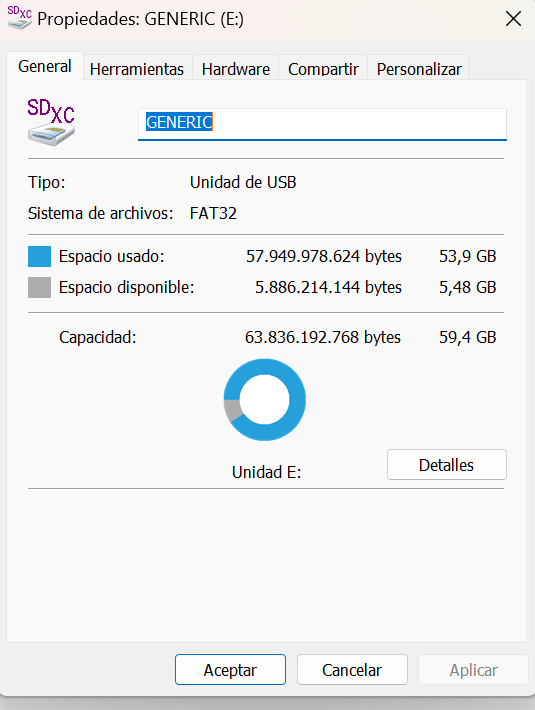The image size is (535, 710).
Task: Confirm with the Aceptar button
Action: [230, 670]
